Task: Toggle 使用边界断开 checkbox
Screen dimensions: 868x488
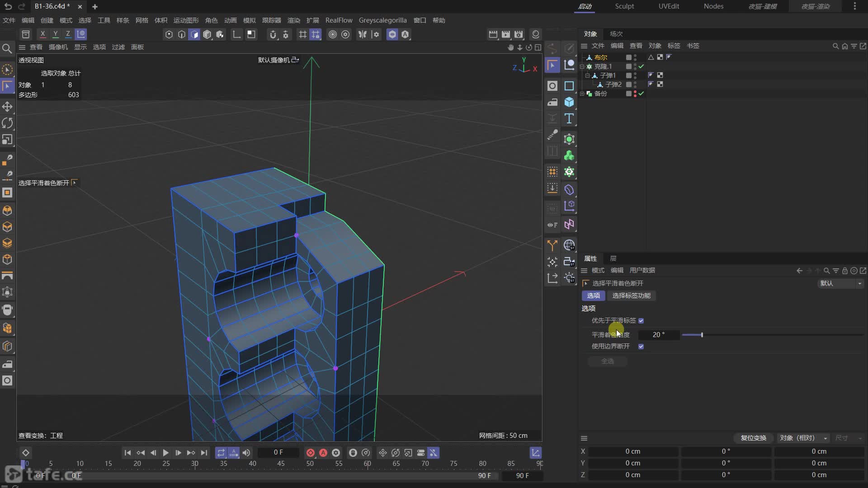Action: pyautogui.click(x=641, y=347)
